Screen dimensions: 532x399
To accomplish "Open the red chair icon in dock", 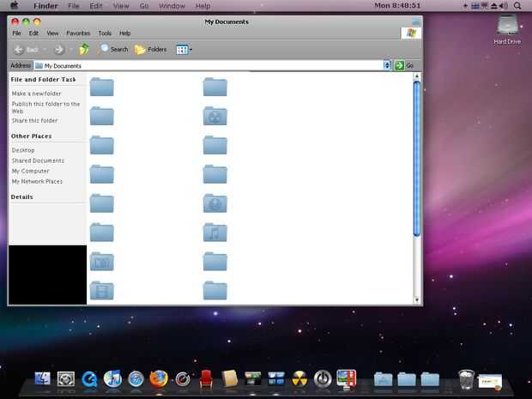I will tap(206, 378).
